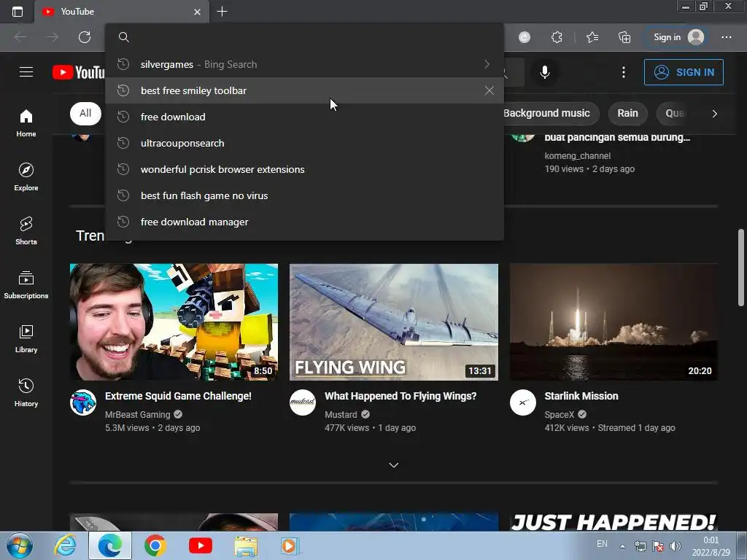Open File Explorer from taskbar
This screenshot has width=747, height=560.
pyautogui.click(x=245, y=546)
